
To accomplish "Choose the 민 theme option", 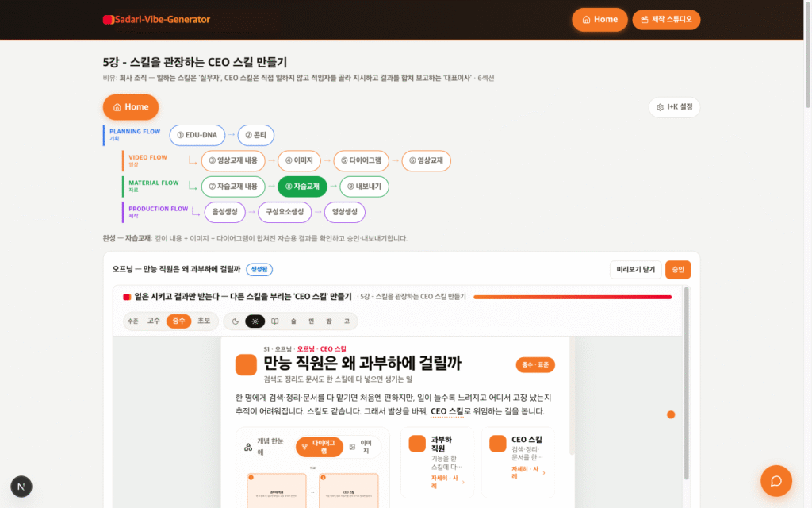I will click(x=311, y=321).
